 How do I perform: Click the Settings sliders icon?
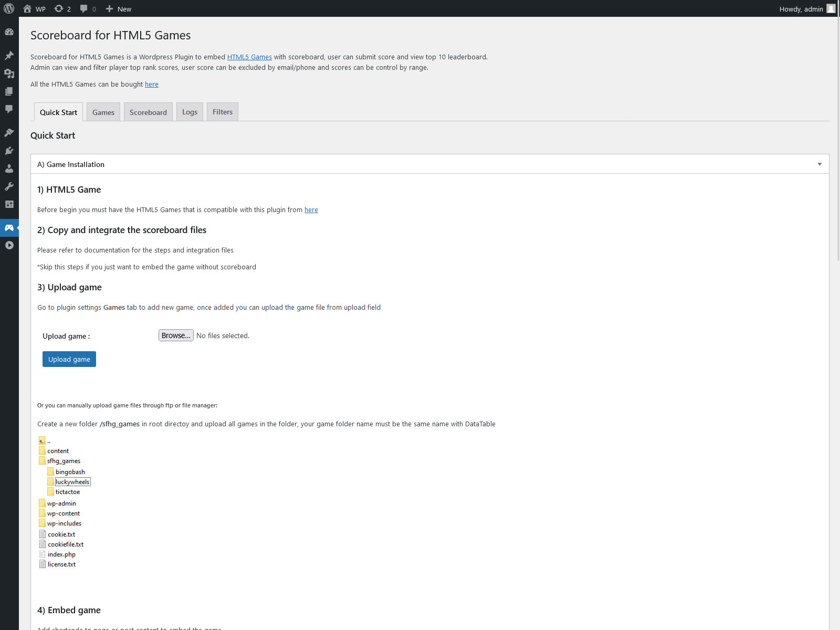coord(9,204)
